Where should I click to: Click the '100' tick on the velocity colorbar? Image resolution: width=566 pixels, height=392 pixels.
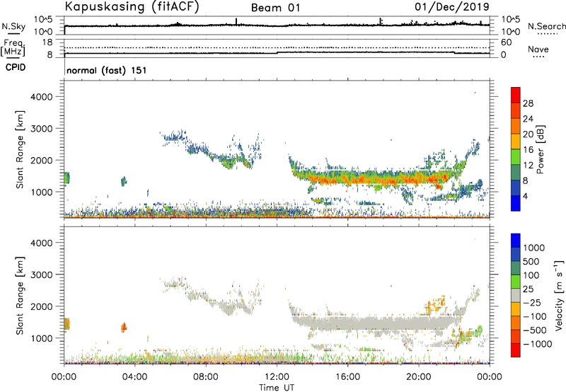531,275
